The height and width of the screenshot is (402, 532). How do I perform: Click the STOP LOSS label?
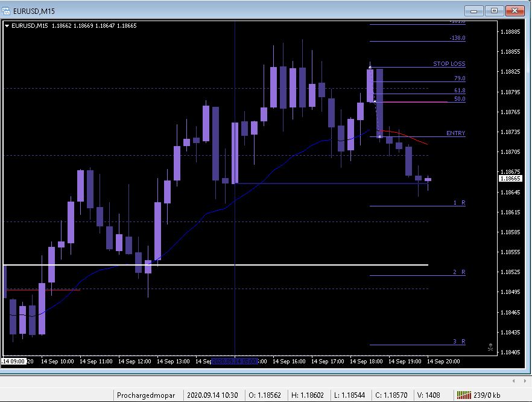[449, 64]
